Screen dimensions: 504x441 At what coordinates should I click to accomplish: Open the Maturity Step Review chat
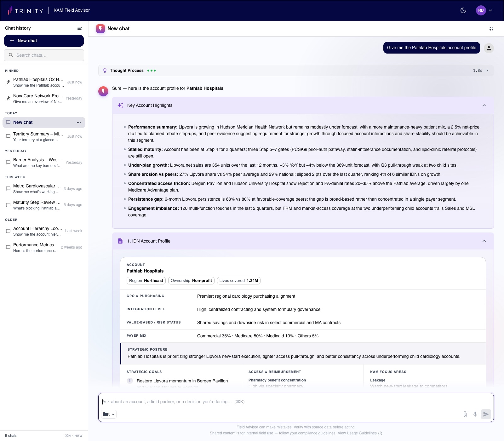coord(44,205)
